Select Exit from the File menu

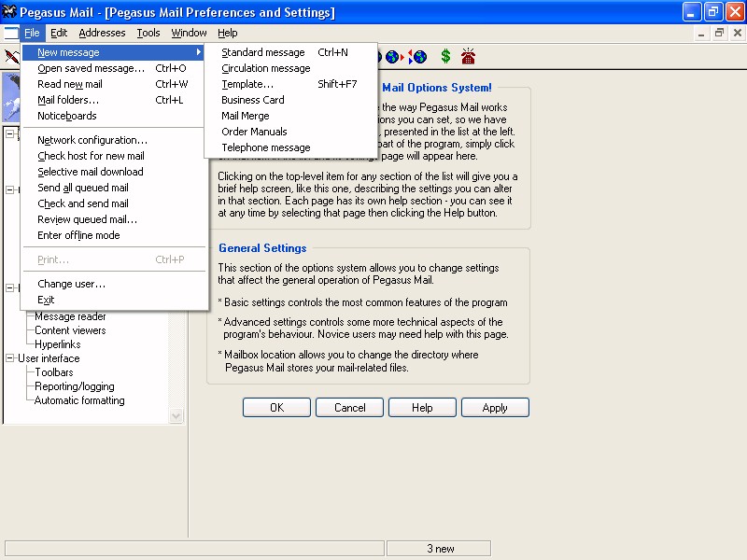pyautogui.click(x=114, y=300)
